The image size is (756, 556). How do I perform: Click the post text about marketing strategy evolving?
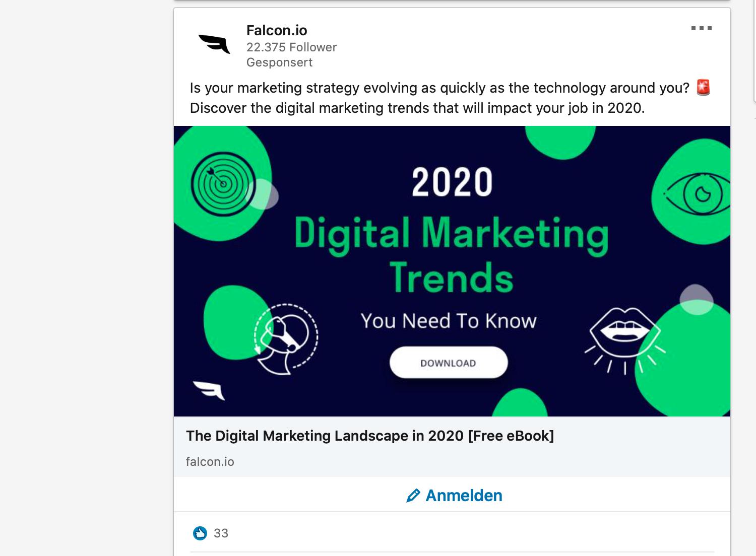click(x=439, y=88)
